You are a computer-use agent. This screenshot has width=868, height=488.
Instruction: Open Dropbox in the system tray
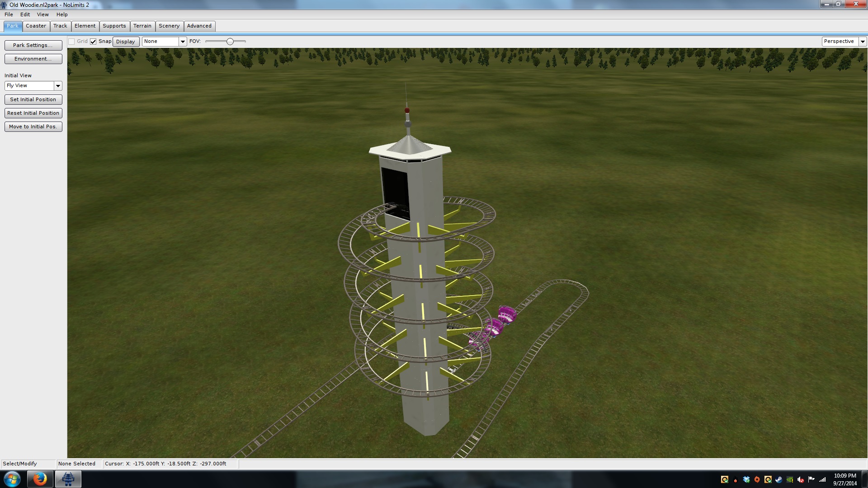coord(746,479)
